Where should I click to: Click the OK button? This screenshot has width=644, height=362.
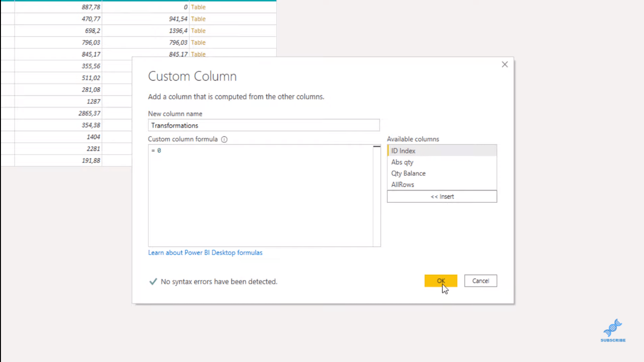(441, 281)
